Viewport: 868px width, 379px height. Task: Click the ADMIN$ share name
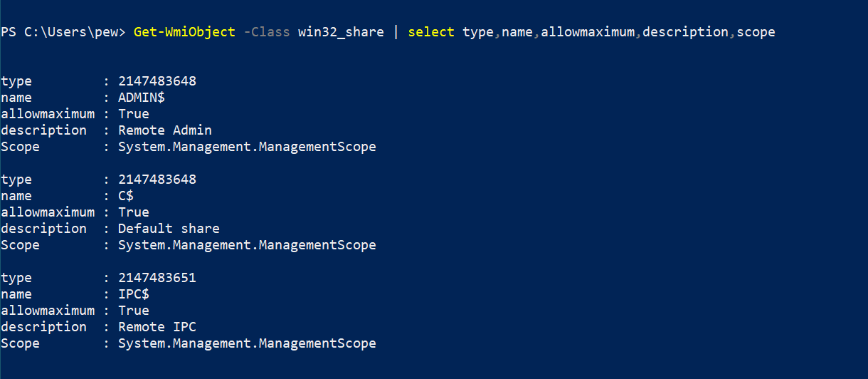[x=142, y=98]
